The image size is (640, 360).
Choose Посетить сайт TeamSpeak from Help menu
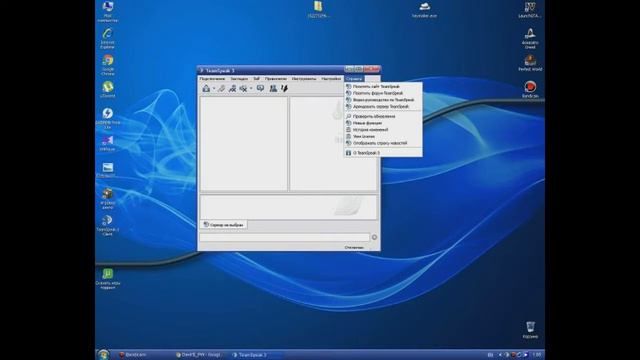tap(383, 87)
